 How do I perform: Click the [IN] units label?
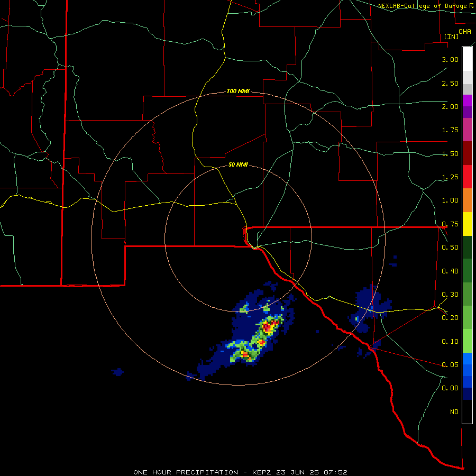click(x=451, y=36)
